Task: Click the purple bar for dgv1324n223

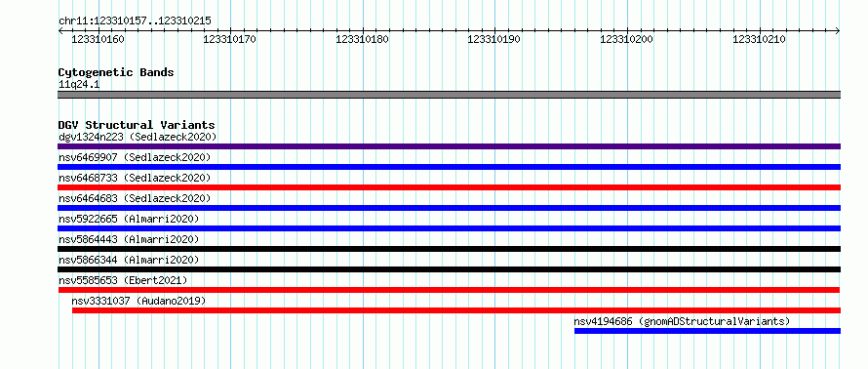Action: pyautogui.click(x=449, y=146)
